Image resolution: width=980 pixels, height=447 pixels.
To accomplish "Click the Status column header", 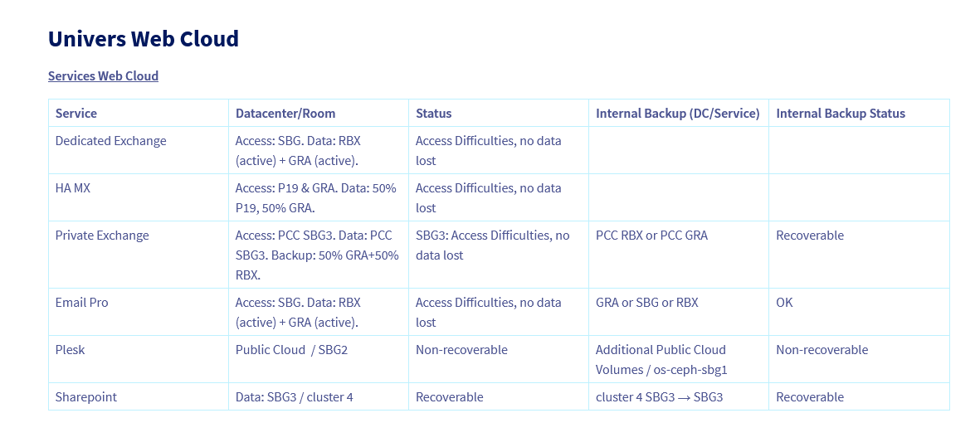I will coord(433,113).
